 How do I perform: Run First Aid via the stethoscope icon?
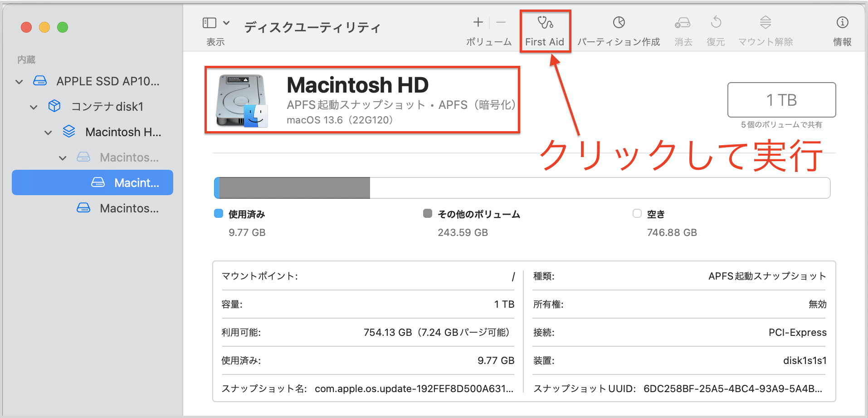[x=545, y=22]
